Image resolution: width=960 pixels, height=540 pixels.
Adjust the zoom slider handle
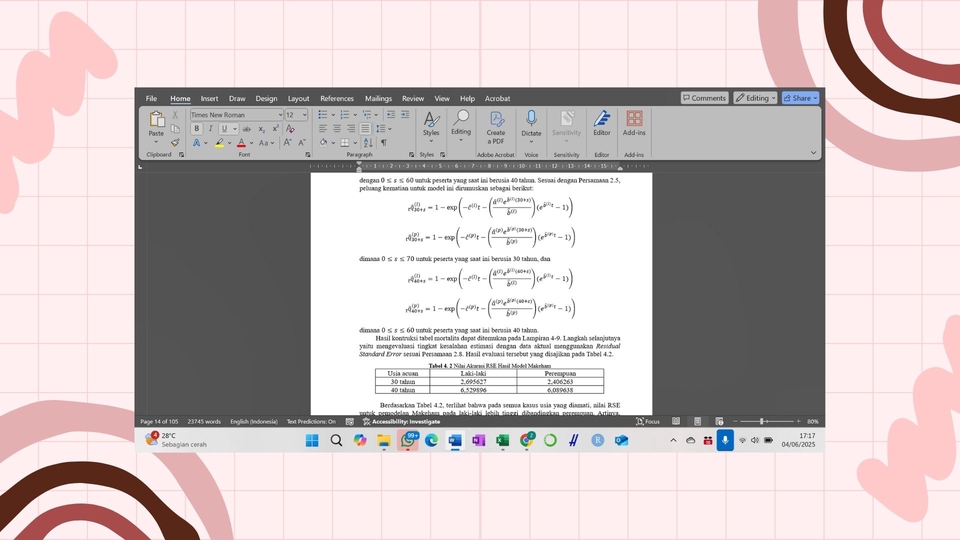point(762,421)
